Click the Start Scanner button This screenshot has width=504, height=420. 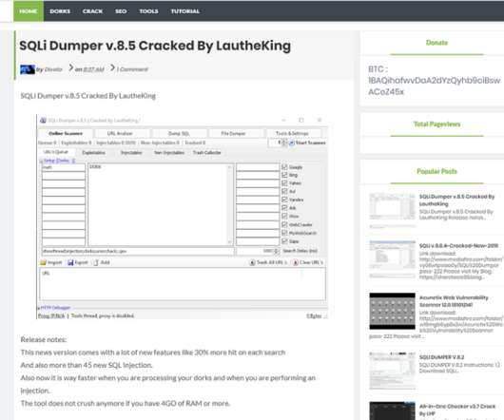pyautogui.click(x=307, y=143)
